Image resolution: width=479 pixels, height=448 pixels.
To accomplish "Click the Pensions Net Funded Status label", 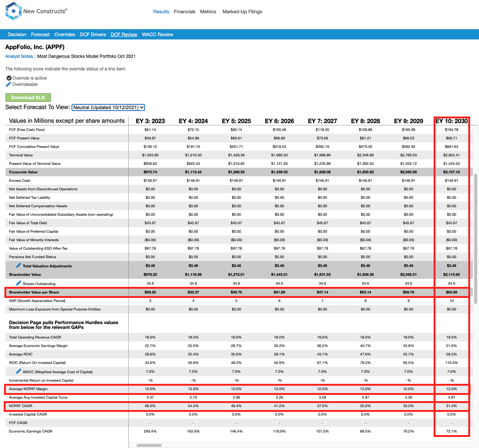I will coord(32,257).
